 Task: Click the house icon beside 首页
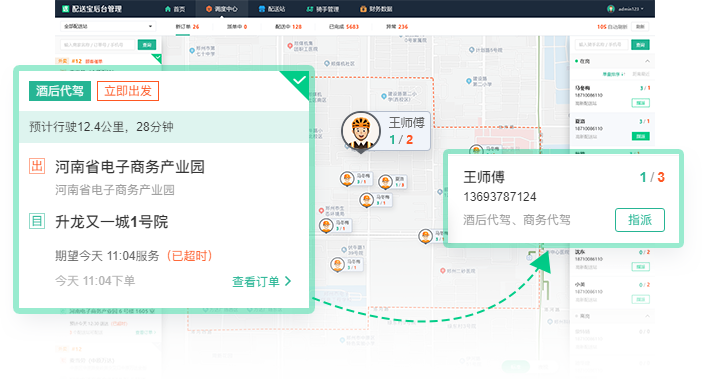click(168, 9)
